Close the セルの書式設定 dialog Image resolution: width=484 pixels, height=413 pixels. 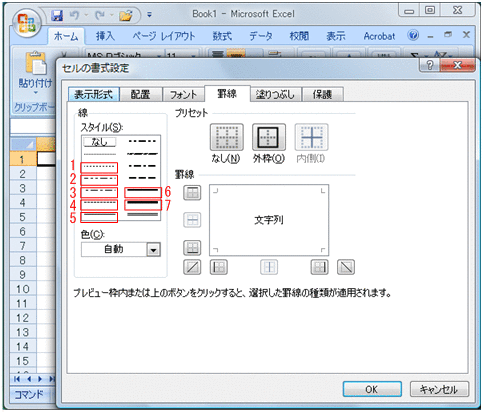pyautogui.click(x=457, y=65)
